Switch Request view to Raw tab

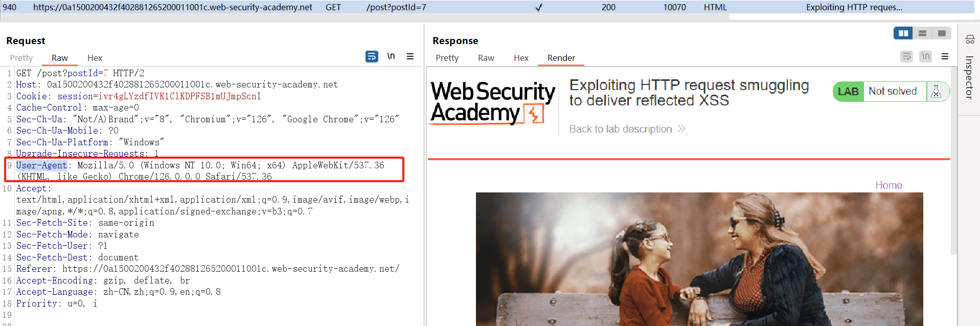click(x=60, y=58)
